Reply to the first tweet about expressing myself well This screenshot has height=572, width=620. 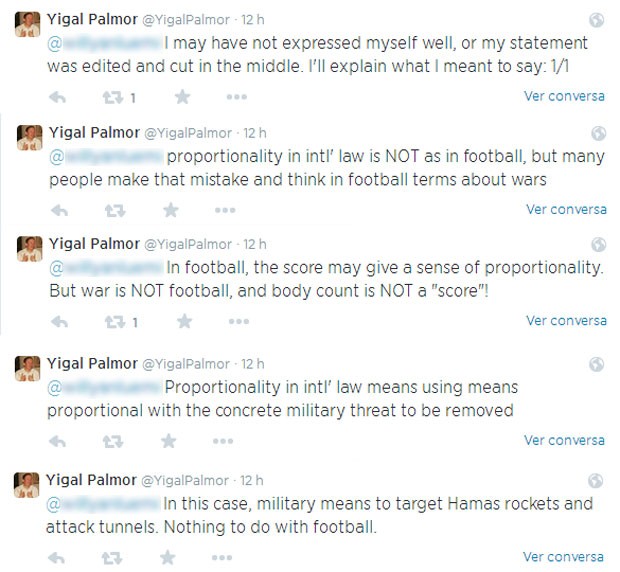click(x=57, y=98)
